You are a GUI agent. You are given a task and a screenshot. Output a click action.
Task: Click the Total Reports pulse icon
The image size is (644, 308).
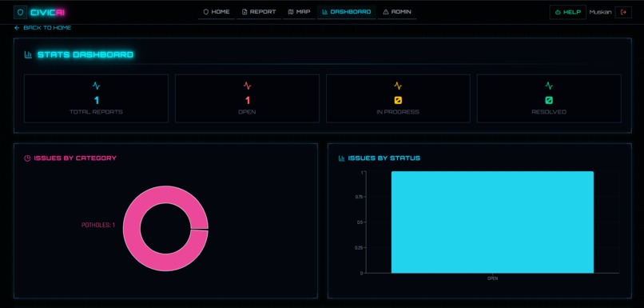(96, 86)
